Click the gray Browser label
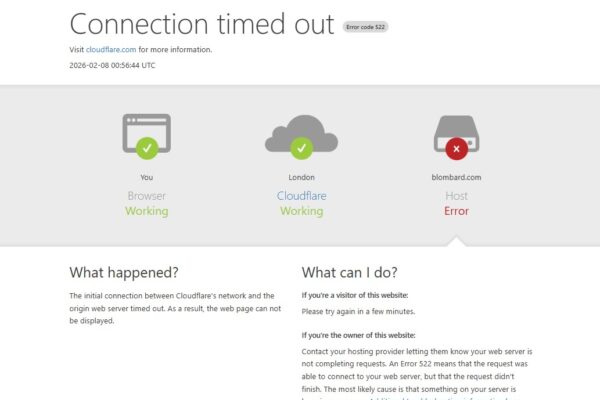 146,196
